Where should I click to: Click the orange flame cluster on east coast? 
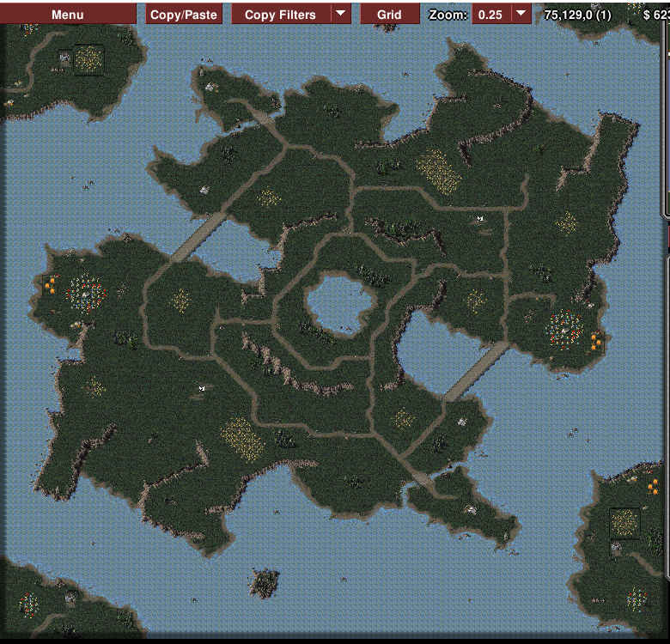[596, 342]
